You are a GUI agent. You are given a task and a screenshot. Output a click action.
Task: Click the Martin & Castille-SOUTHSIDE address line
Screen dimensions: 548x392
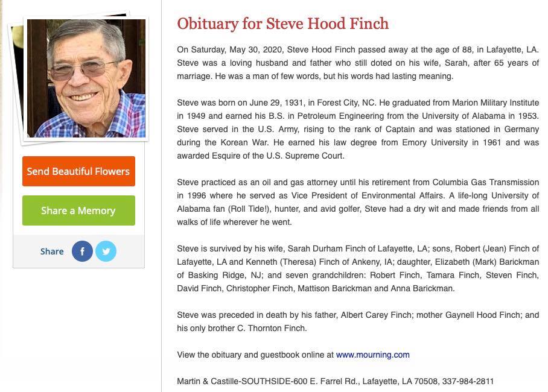[x=308, y=381]
